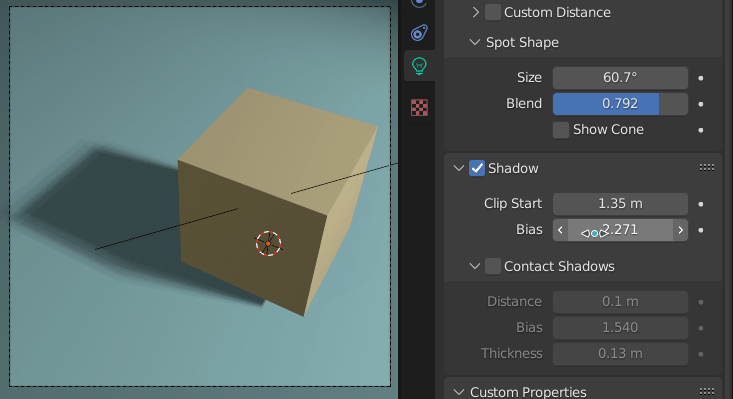Collapse the Spot Shape subpanel

pyautogui.click(x=474, y=43)
